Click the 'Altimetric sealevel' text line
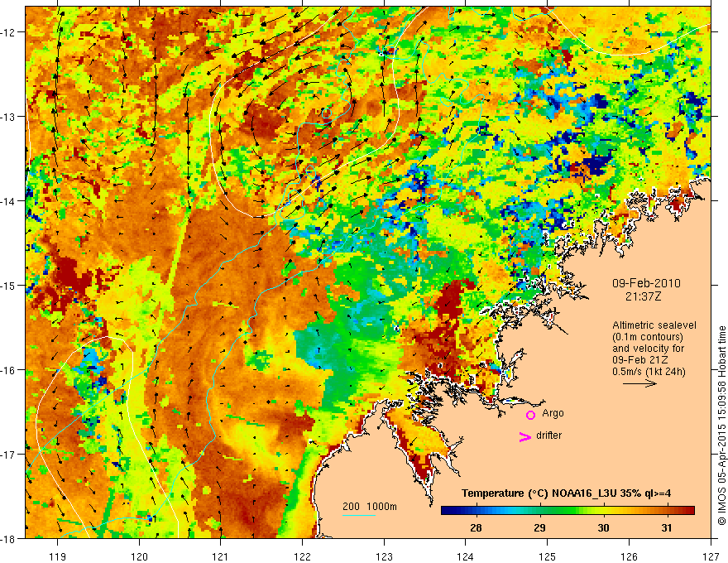Image resolution: width=728 pixels, height=563 pixels. (654, 325)
